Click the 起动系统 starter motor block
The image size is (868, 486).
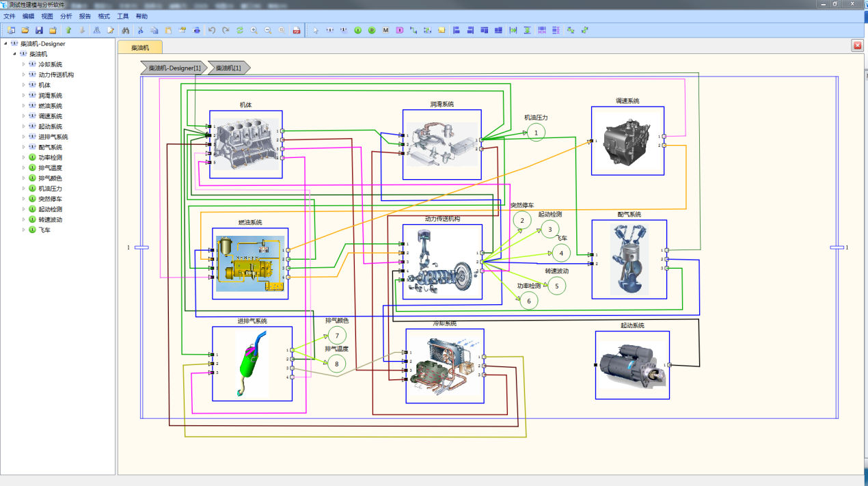632,365
